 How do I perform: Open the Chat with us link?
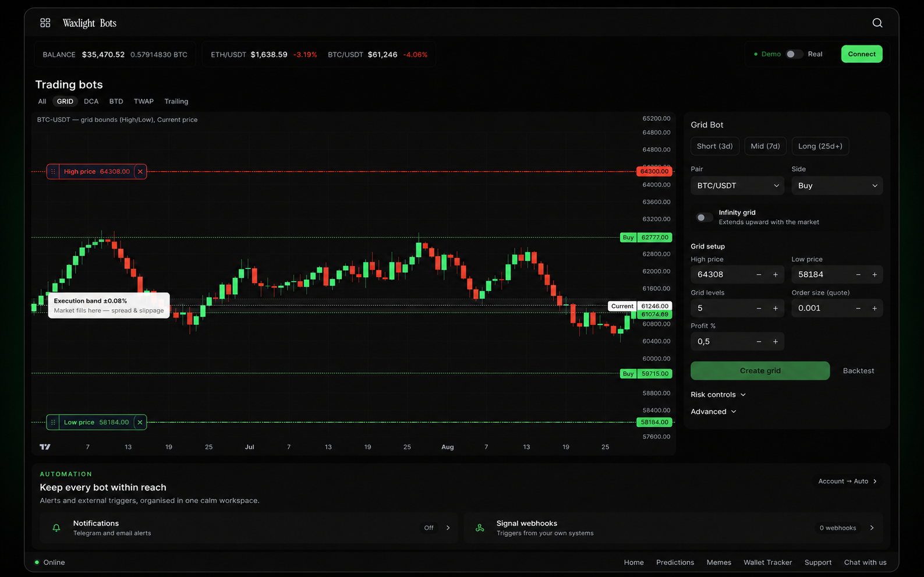pos(865,562)
